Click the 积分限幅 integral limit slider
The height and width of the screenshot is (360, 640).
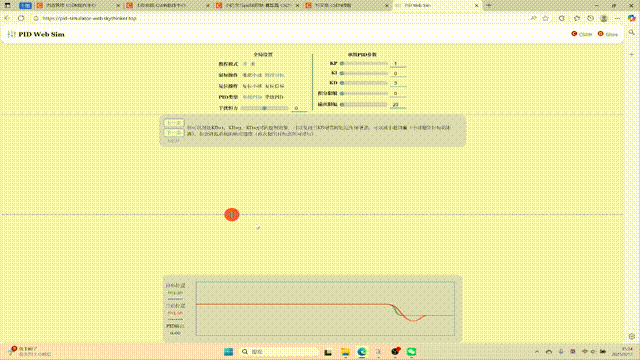coord(364,93)
